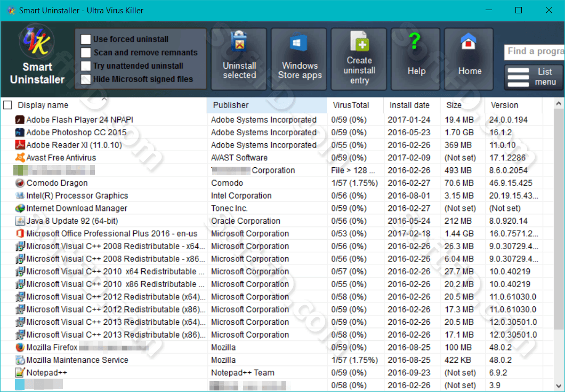Click the Adobe Flash Player icon
This screenshot has height=392, width=565.
click(x=20, y=119)
